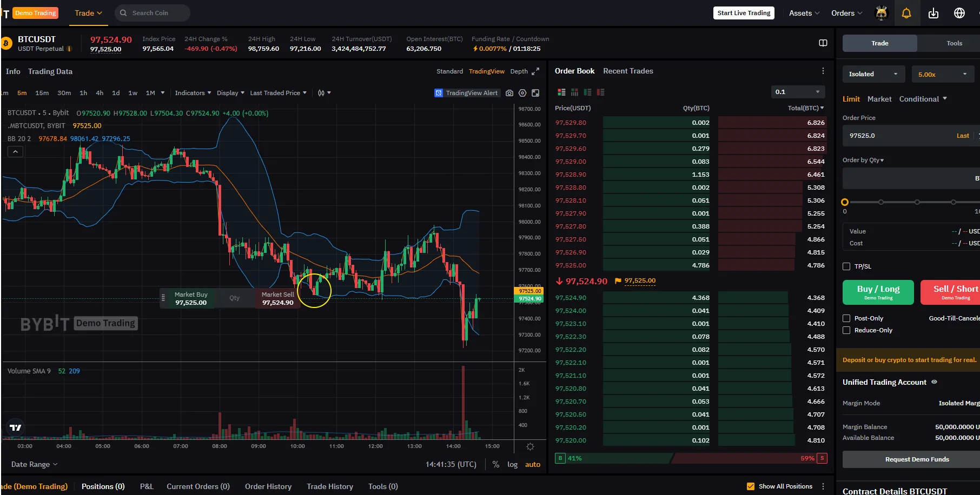
Task: Click the mark price flag icon
Action: click(x=618, y=281)
